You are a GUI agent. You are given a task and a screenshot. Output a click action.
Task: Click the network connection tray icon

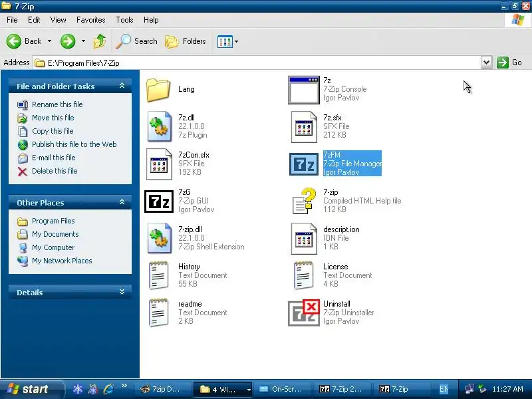tap(470, 389)
